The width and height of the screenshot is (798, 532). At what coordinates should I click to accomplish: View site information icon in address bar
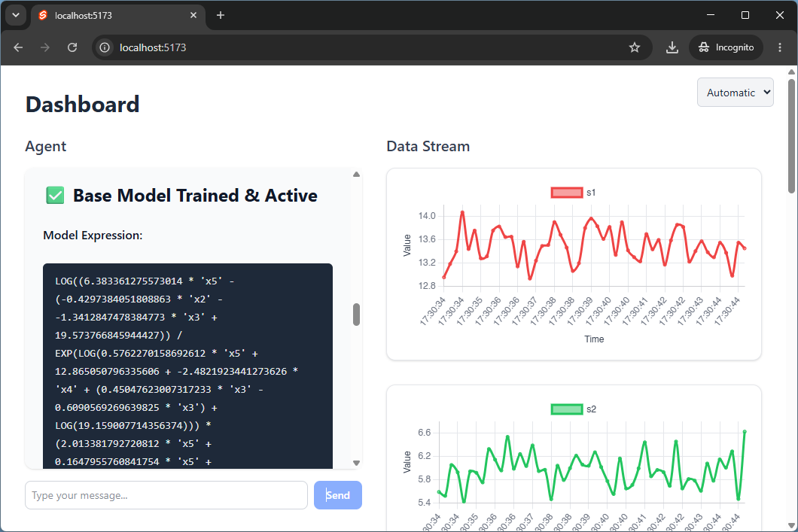click(105, 47)
